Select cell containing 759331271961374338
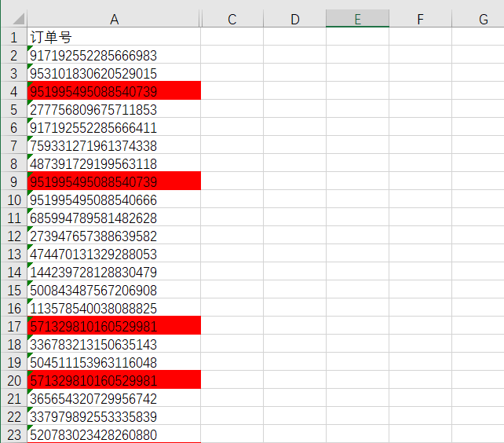The width and height of the screenshot is (504, 443). pyautogui.click(x=114, y=145)
